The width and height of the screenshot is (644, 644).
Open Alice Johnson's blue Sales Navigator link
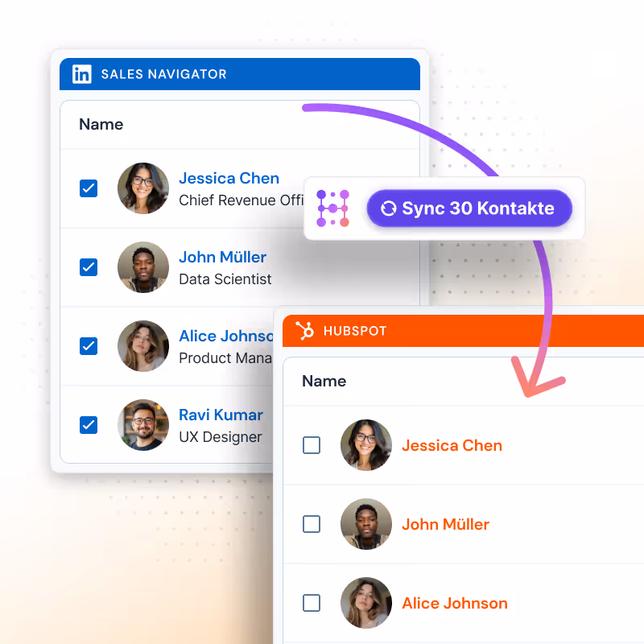coord(226,336)
